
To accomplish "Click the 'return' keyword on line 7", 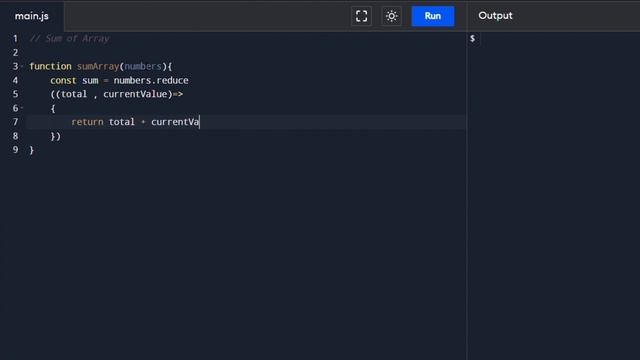I will click(87, 122).
